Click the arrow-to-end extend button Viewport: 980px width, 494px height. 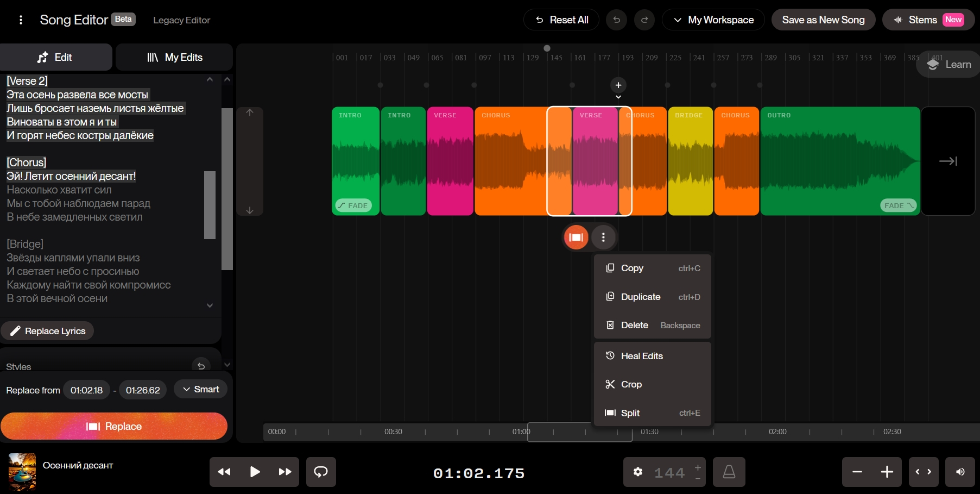948,161
